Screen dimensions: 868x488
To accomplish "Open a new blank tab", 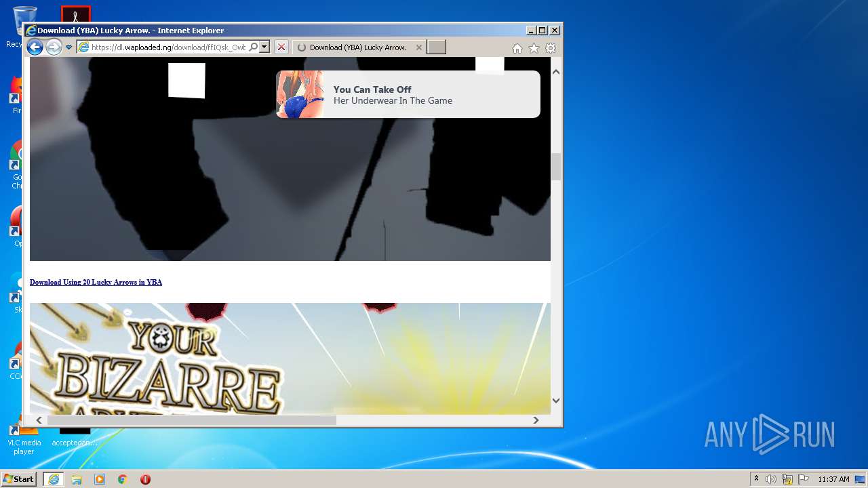I will click(x=436, y=47).
